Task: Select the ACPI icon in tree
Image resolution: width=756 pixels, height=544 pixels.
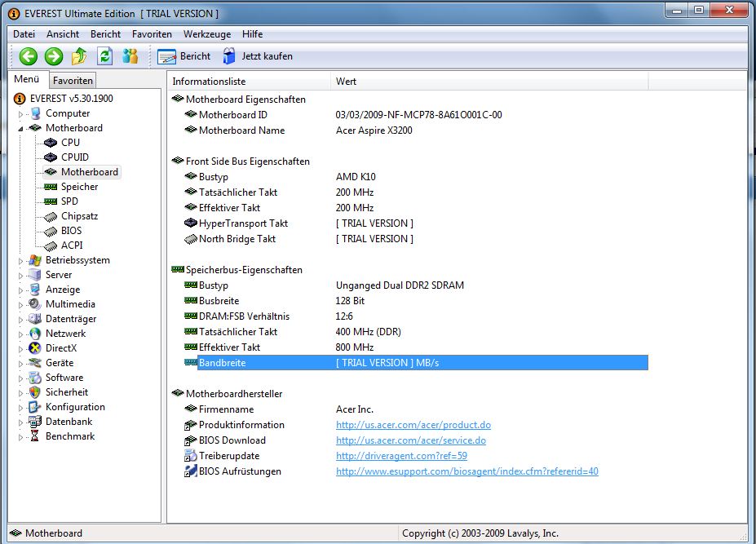Action: pyautogui.click(x=51, y=246)
